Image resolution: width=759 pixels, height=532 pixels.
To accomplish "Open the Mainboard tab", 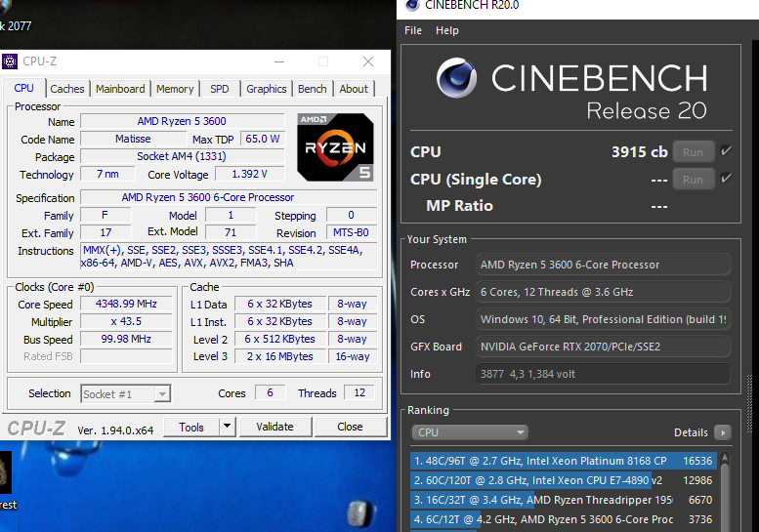I will point(120,89).
